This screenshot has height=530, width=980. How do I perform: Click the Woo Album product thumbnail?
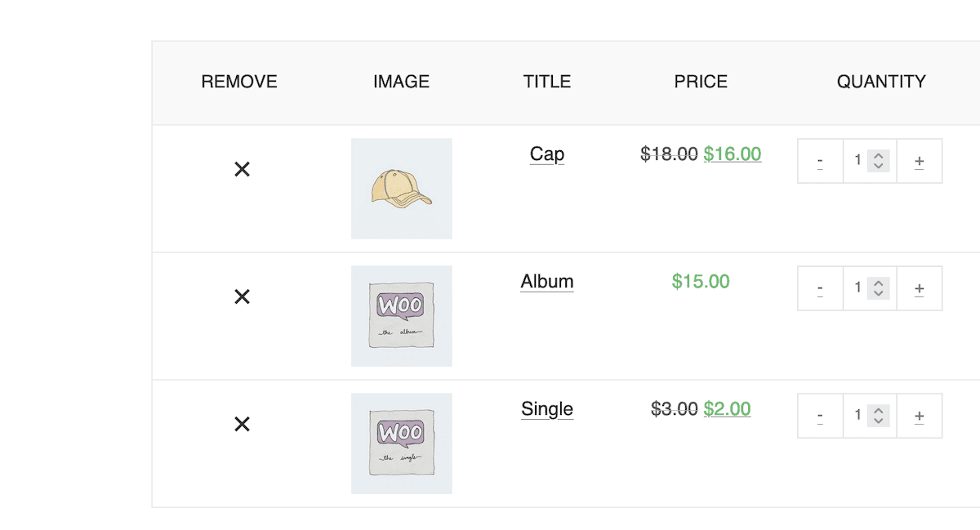point(401,316)
